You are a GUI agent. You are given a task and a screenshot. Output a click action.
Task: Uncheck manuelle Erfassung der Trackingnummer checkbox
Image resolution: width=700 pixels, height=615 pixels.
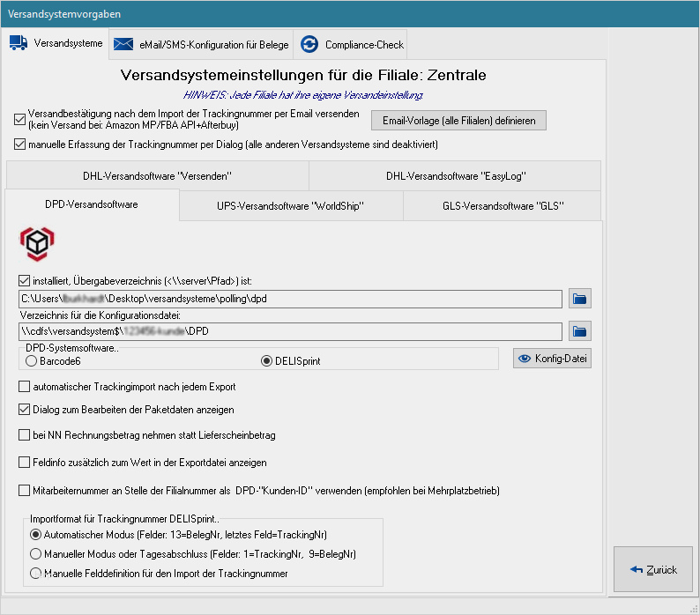(x=19, y=144)
